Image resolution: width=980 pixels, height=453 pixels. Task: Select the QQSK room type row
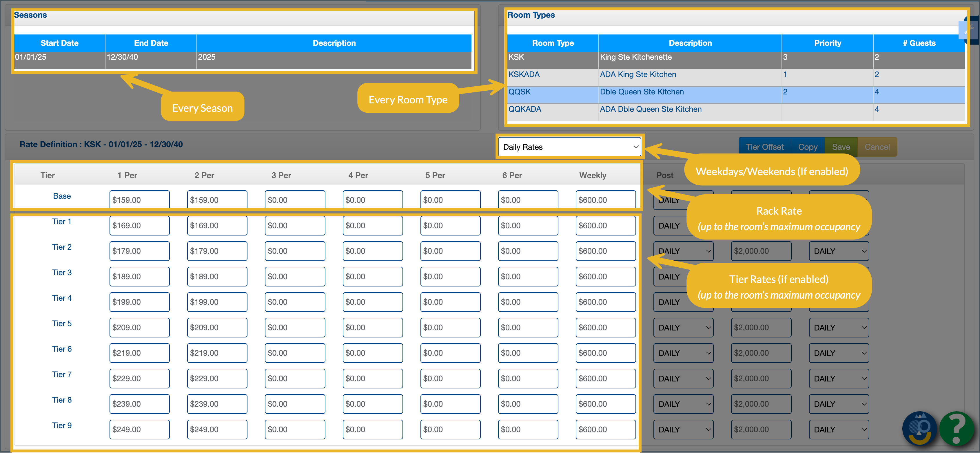pyautogui.click(x=520, y=92)
